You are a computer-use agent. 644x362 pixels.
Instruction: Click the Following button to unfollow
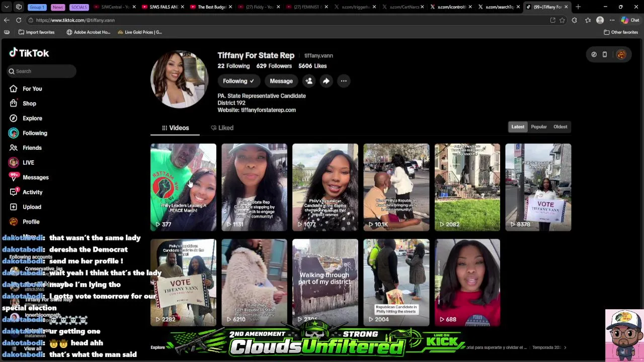(x=238, y=81)
